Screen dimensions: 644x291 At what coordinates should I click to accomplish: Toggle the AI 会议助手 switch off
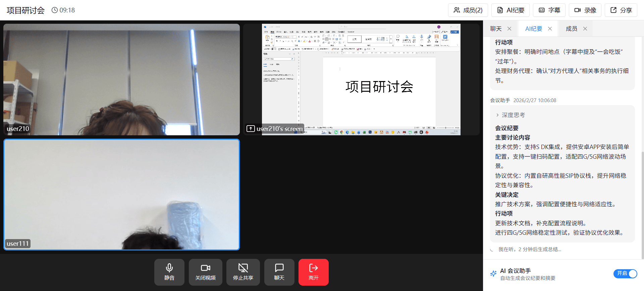click(625, 274)
